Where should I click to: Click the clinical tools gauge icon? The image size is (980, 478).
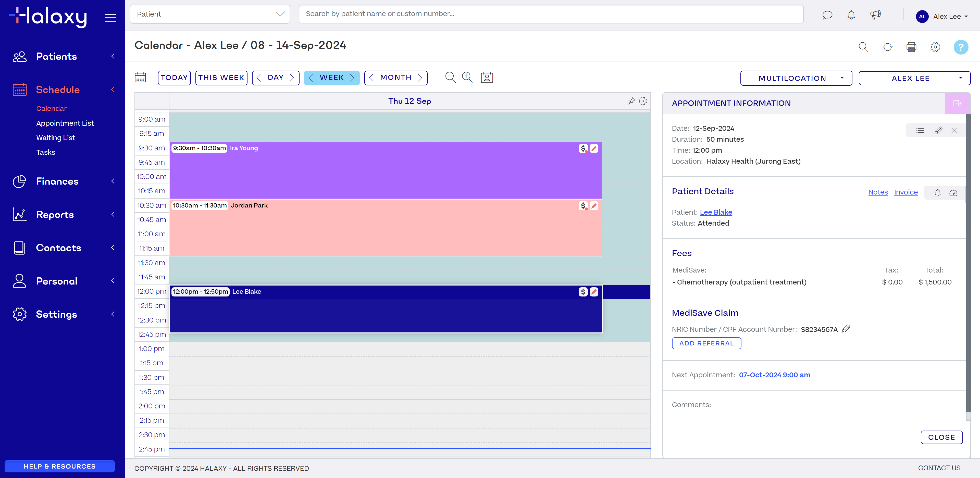(x=953, y=193)
